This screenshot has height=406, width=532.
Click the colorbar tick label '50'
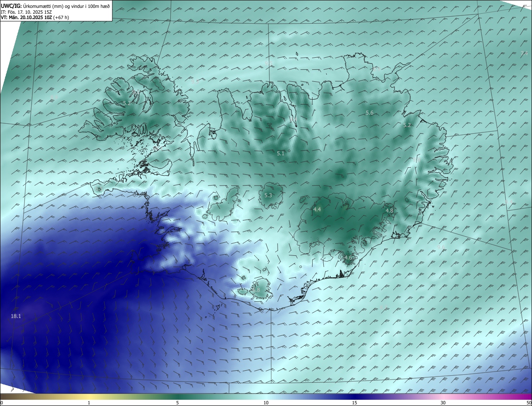(x=529, y=403)
